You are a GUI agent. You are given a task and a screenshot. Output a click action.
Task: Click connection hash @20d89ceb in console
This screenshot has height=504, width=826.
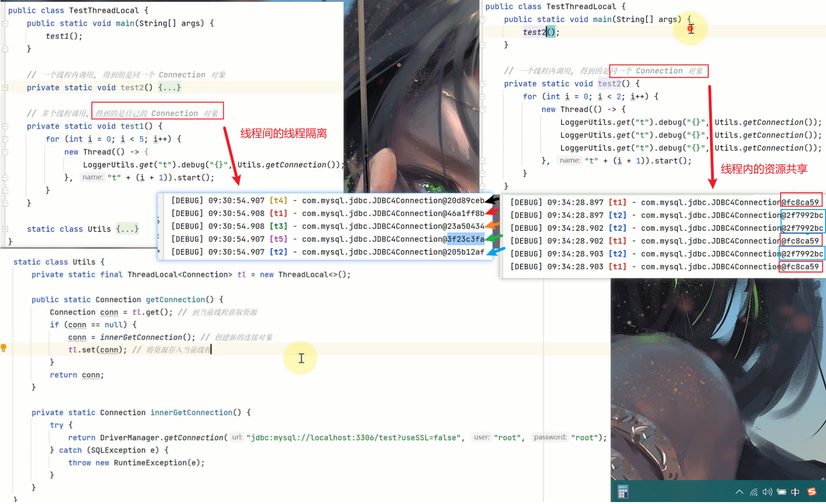[x=463, y=201]
